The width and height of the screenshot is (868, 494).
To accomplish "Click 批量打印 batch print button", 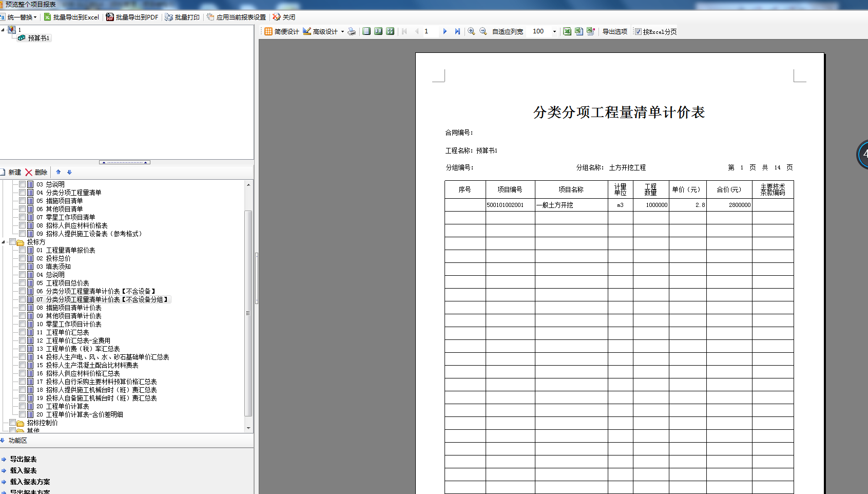I will 182,17.
